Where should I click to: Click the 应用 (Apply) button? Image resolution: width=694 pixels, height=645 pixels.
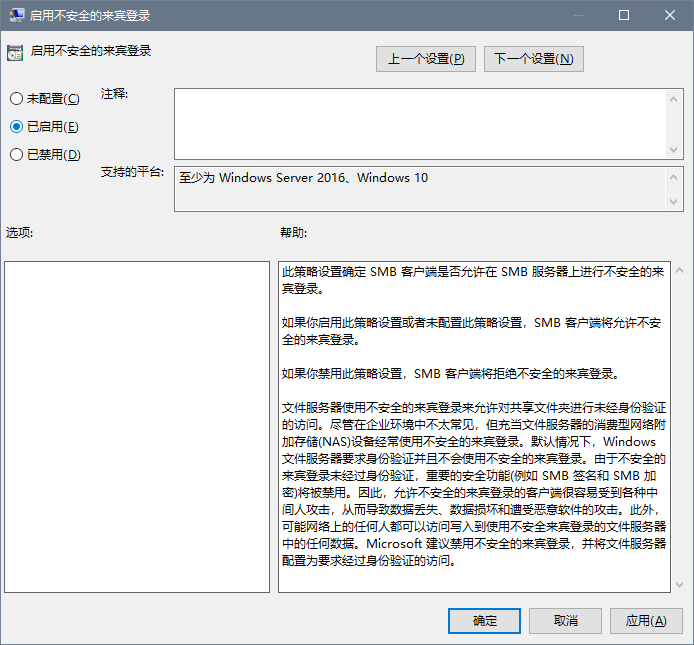click(x=646, y=621)
